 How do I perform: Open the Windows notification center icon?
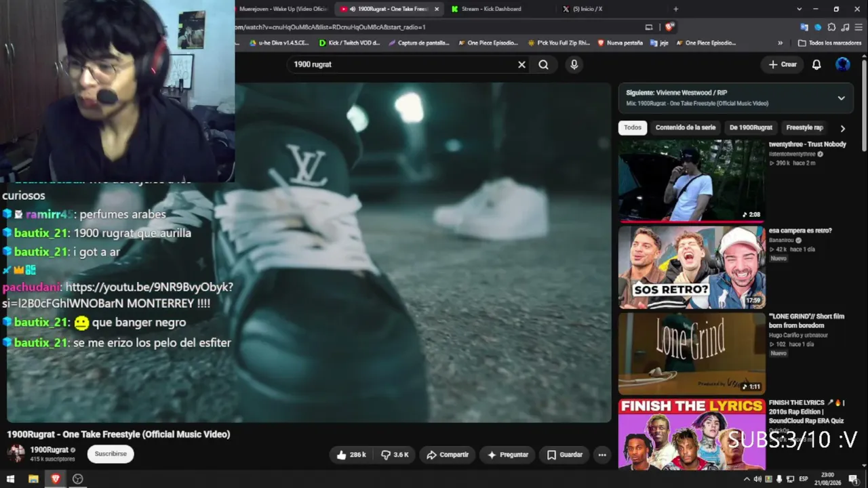pyautogui.click(x=853, y=479)
